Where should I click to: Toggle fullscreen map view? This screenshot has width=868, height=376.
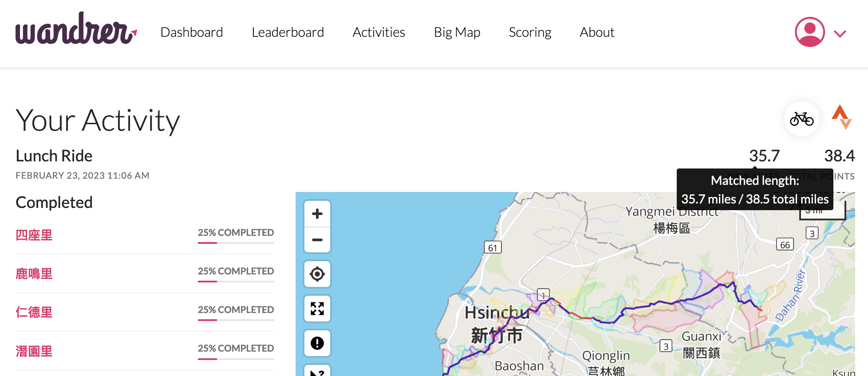317,309
